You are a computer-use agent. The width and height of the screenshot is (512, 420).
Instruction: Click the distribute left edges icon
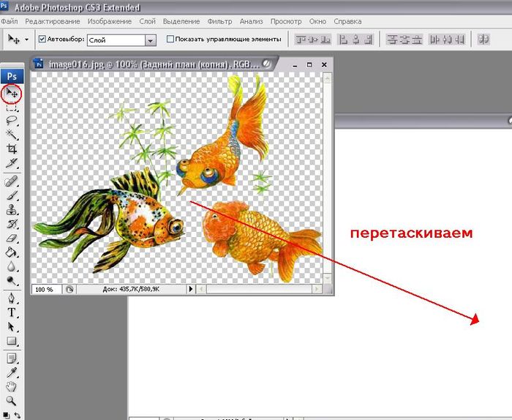coord(434,40)
